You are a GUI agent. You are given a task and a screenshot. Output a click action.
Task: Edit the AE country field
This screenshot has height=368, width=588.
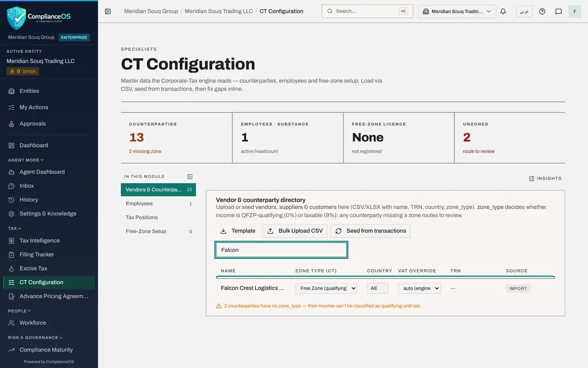(x=378, y=288)
